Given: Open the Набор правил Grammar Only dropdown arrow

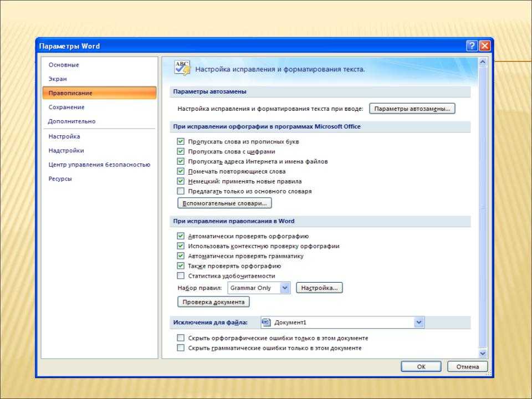Looking at the screenshot, I should coord(285,288).
